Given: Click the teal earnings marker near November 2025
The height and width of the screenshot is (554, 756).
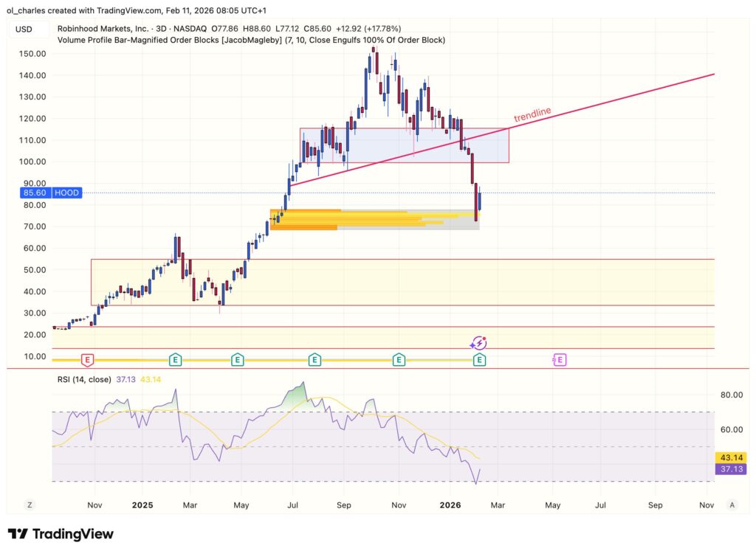Looking at the screenshot, I should click(x=399, y=360).
